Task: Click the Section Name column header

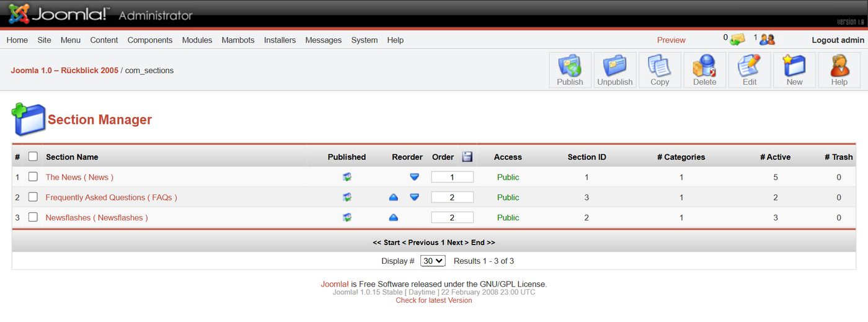Action: (72, 157)
